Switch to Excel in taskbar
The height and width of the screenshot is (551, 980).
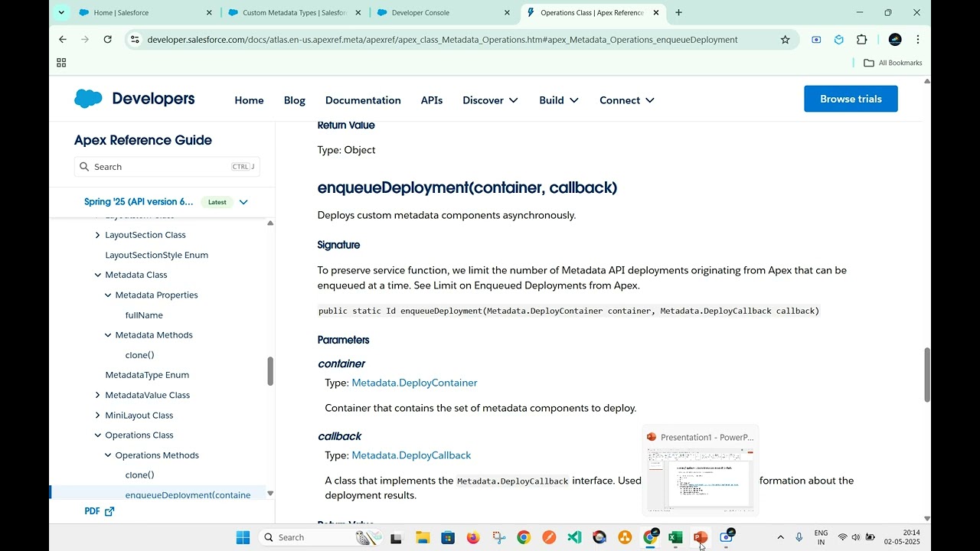tap(675, 537)
